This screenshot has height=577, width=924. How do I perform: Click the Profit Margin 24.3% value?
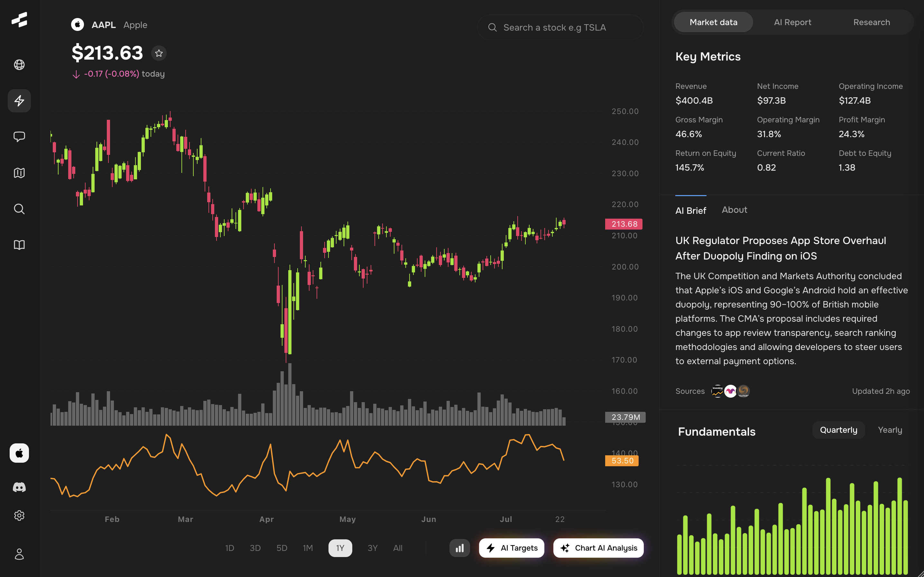852,134
